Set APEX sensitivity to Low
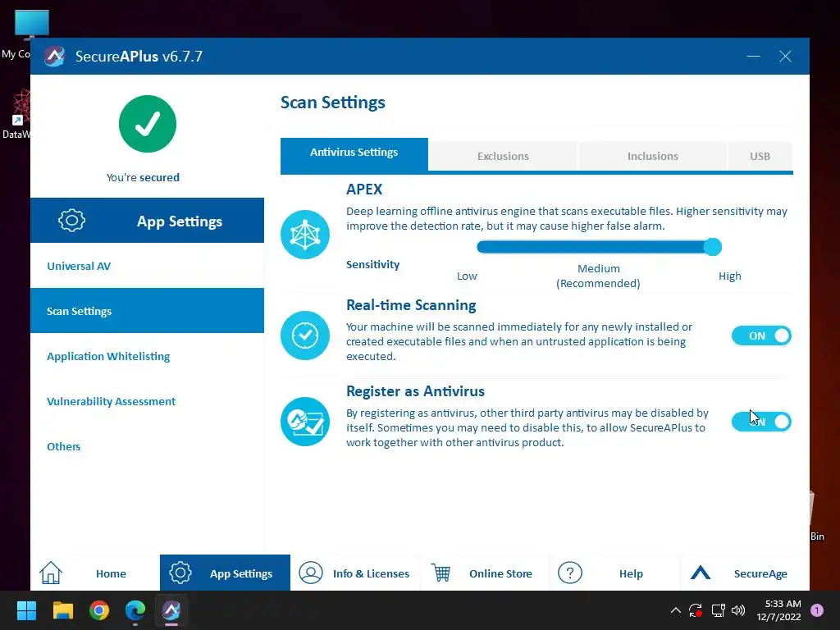Image resolution: width=840 pixels, height=630 pixels. [467, 276]
